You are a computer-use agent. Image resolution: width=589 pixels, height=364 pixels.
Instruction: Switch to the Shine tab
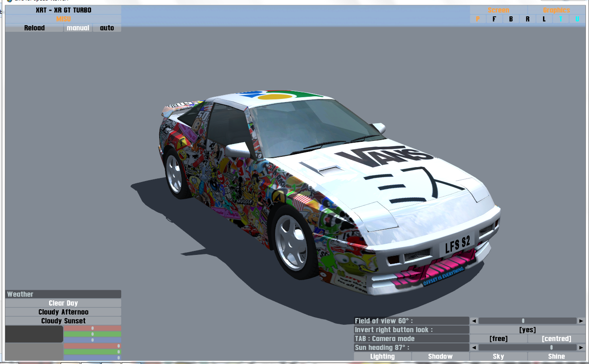(556, 356)
